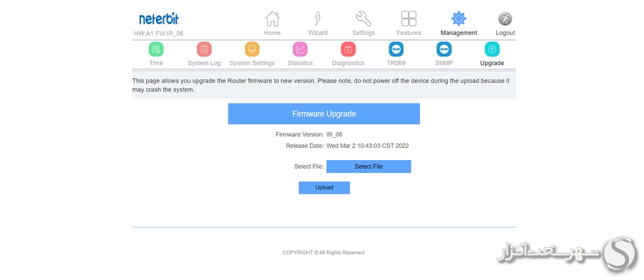Select the System Settings submenu label
Image resolution: width=644 pixels, height=280 pixels.
tap(252, 63)
